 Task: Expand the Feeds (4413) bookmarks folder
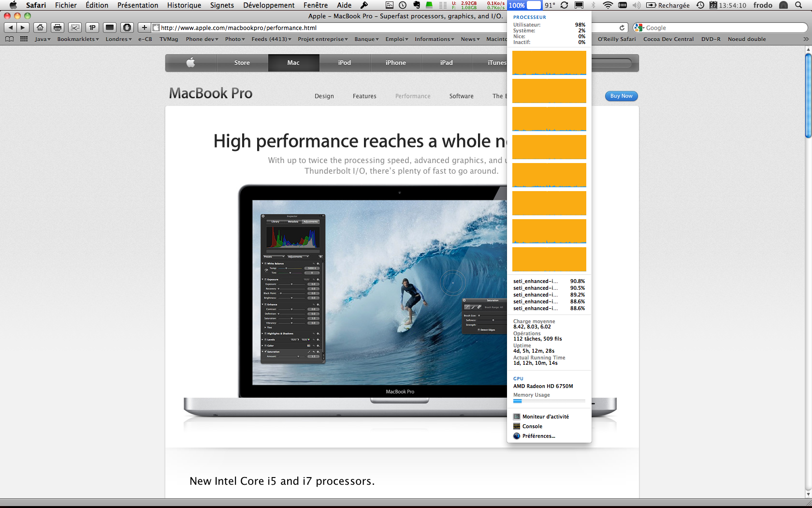[271, 39]
